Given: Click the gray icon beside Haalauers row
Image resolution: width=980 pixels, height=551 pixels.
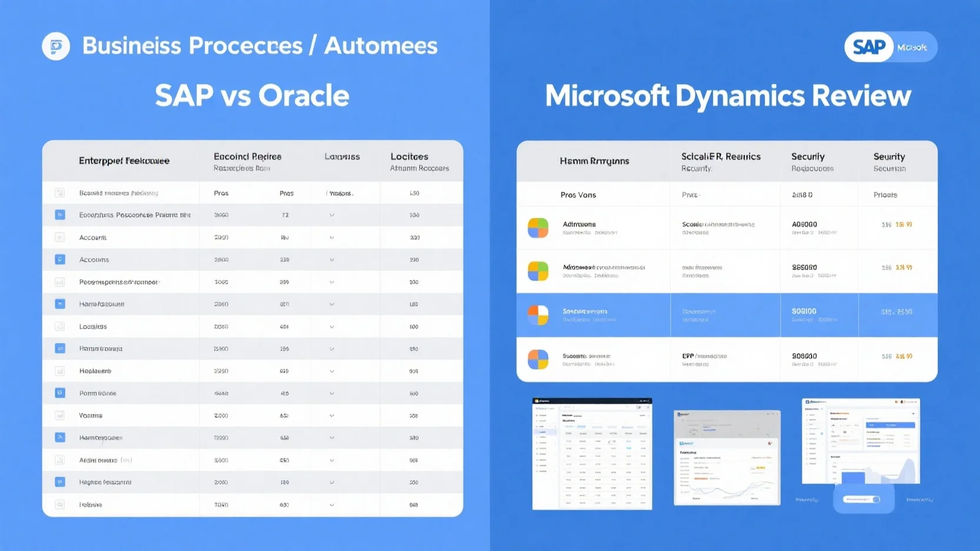Looking at the screenshot, I should click(x=59, y=371).
